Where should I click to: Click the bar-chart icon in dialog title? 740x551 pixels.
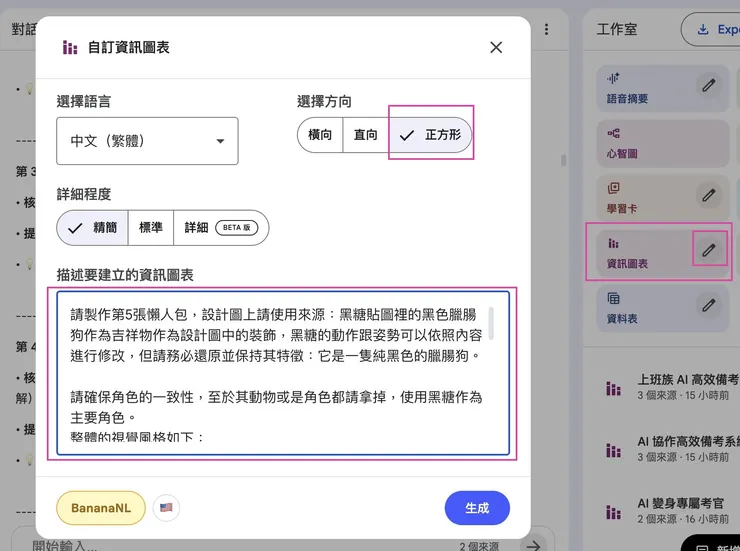70,47
